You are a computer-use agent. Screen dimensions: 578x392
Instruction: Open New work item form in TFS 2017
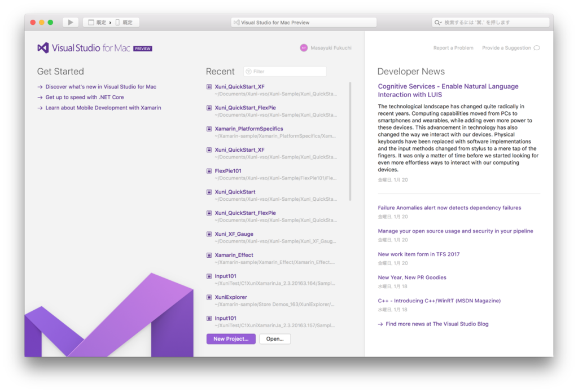418,254
